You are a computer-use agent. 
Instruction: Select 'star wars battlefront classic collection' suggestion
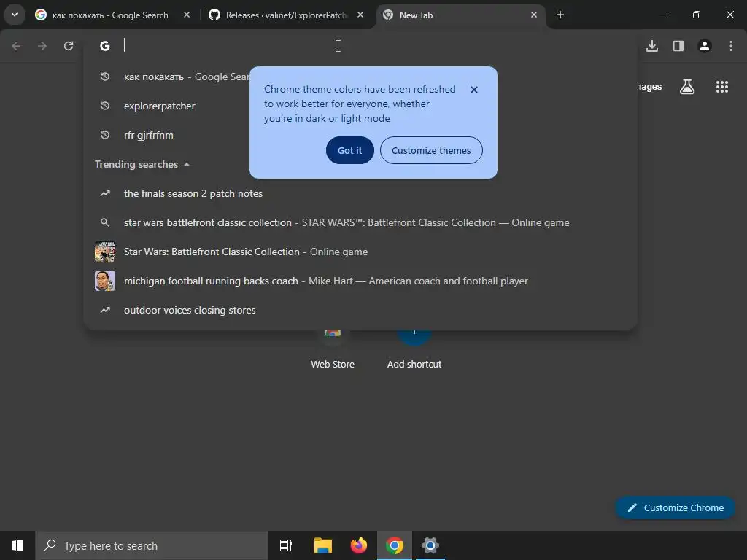[360, 222]
